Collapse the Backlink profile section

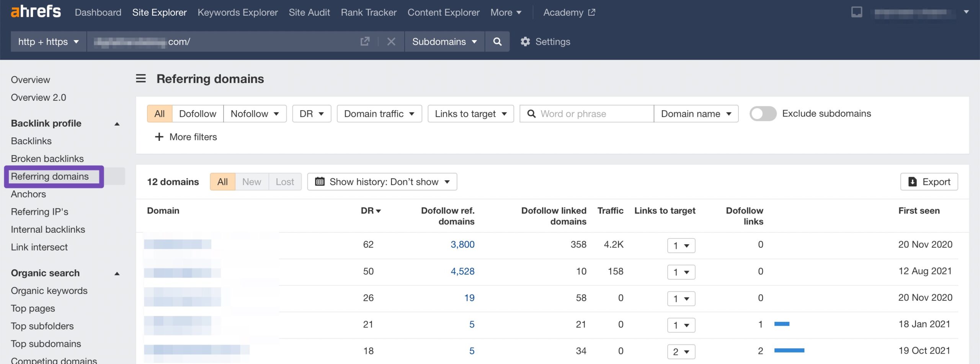point(117,124)
